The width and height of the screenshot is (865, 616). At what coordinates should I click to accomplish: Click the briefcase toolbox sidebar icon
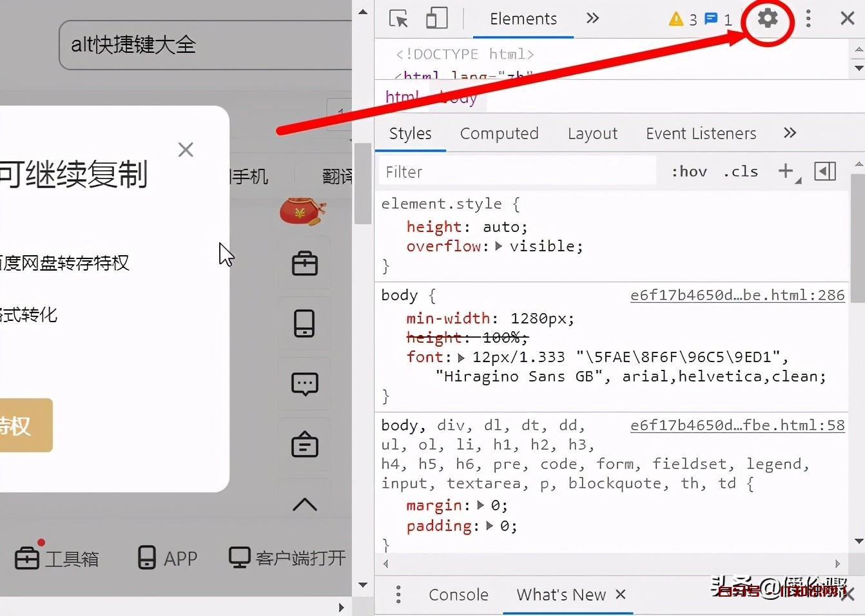click(x=304, y=264)
